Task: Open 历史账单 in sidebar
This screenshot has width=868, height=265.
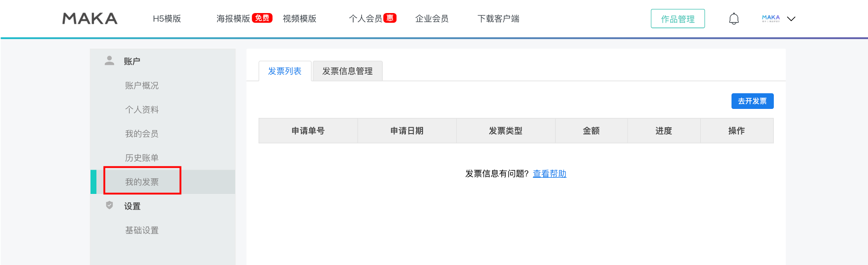Action: [x=142, y=158]
